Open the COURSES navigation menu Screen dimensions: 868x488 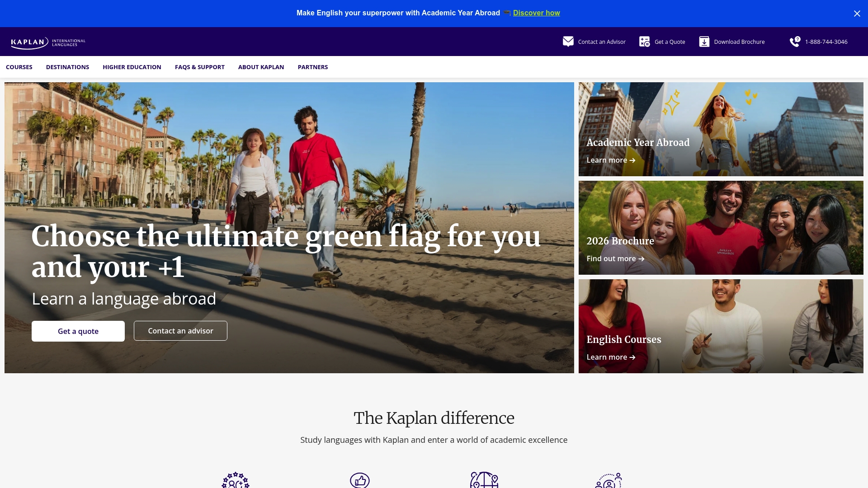pos(19,67)
